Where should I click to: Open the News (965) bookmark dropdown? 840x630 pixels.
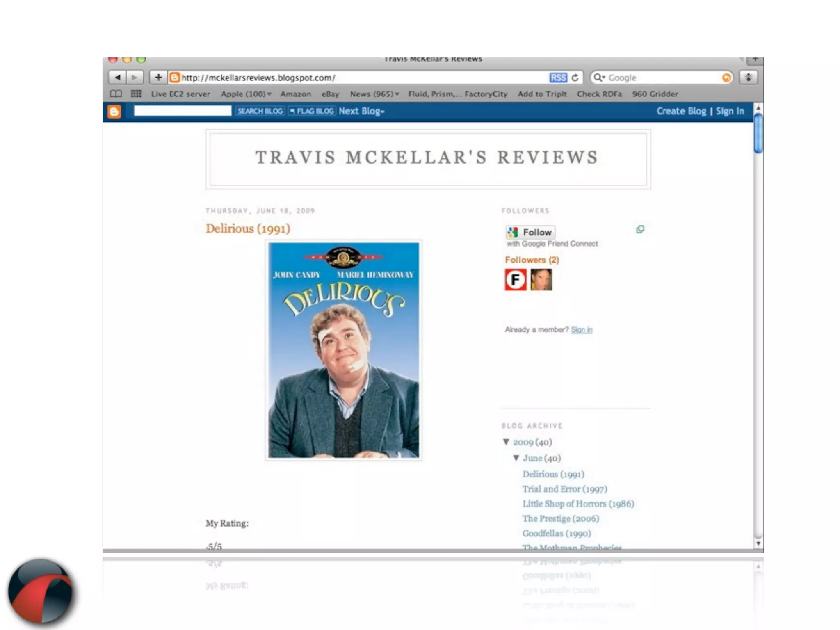point(374,94)
